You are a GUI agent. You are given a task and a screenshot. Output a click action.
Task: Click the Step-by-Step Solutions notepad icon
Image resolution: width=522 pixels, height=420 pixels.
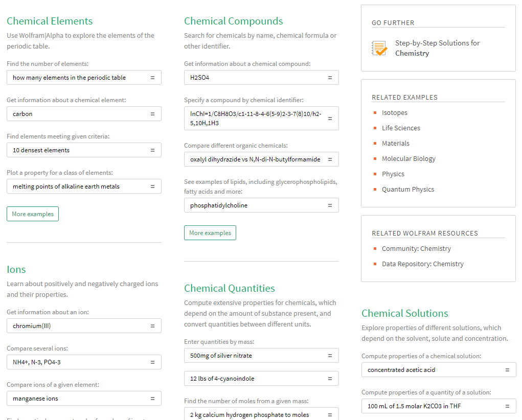tap(379, 48)
